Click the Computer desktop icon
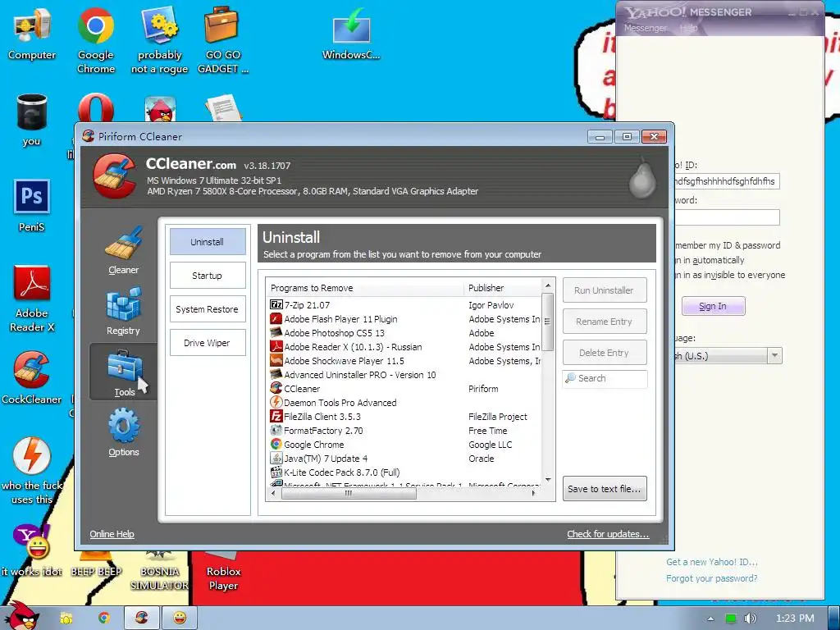This screenshot has width=840, height=630. (32, 34)
